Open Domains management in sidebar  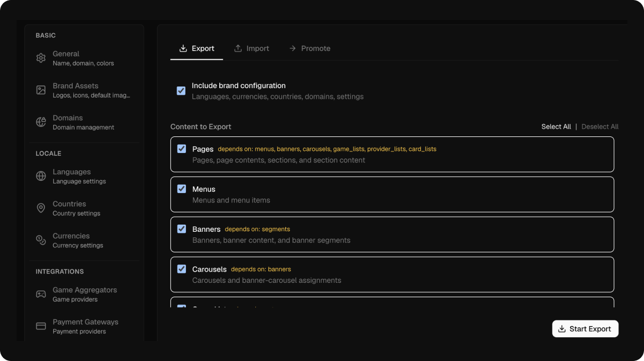tap(84, 122)
